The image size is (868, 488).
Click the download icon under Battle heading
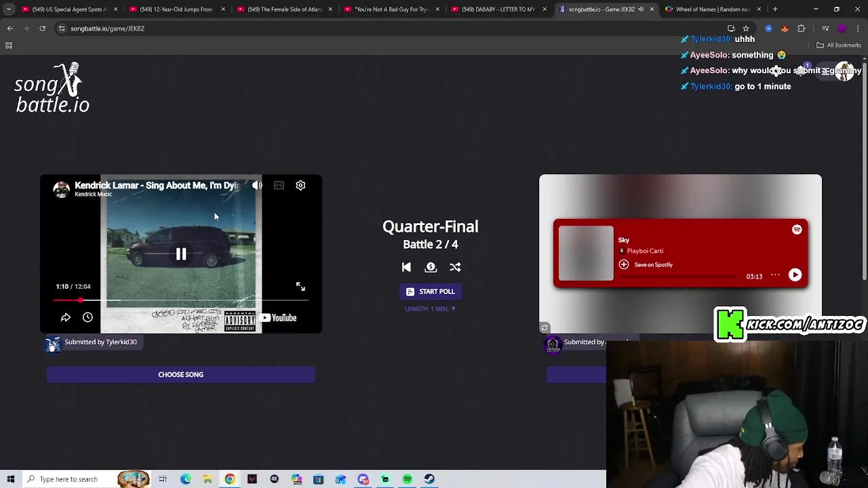coord(431,267)
